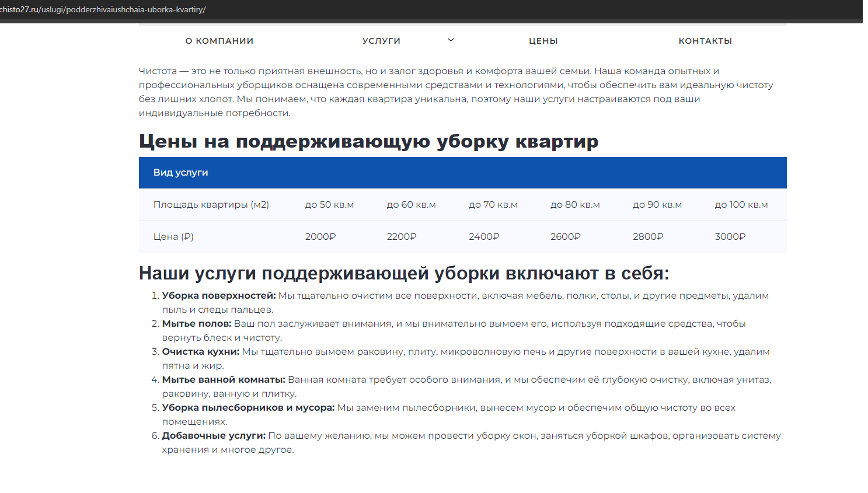Click heading 'Цены на поддерживающую уборку квартир'
This screenshot has width=868, height=493.
pos(369,142)
